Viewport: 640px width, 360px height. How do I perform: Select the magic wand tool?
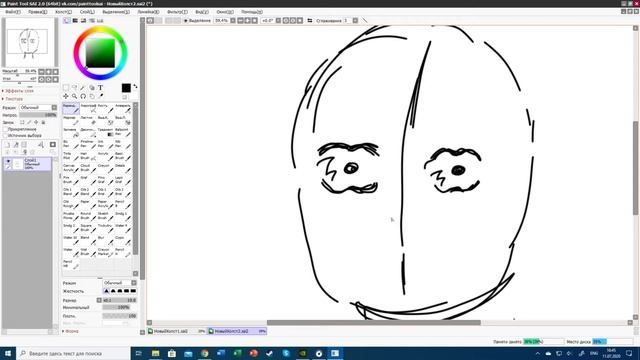[x=83, y=88]
